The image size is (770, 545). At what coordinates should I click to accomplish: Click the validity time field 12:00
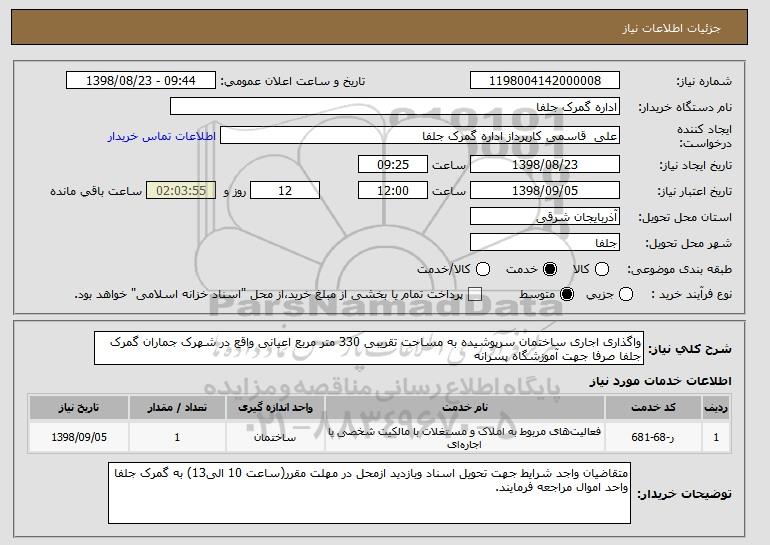pyautogui.click(x=393, y=191)
